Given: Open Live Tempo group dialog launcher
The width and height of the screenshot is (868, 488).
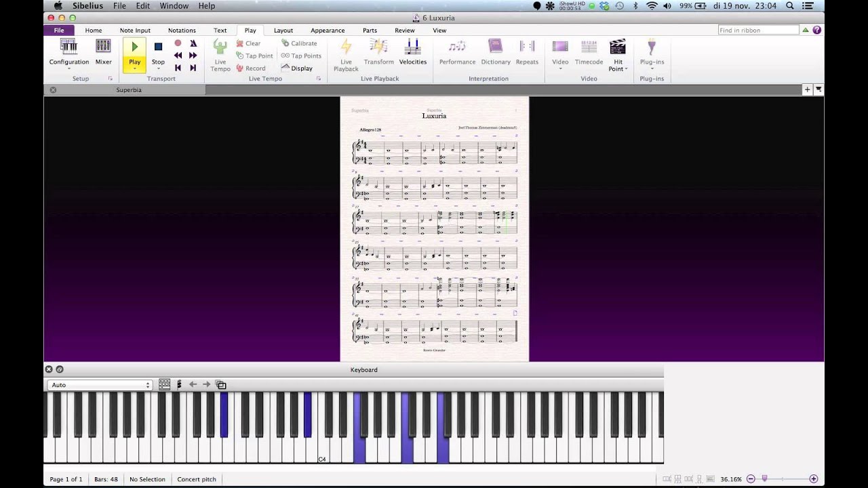Looking at the screenshot, I should click(x=318, y=79).
